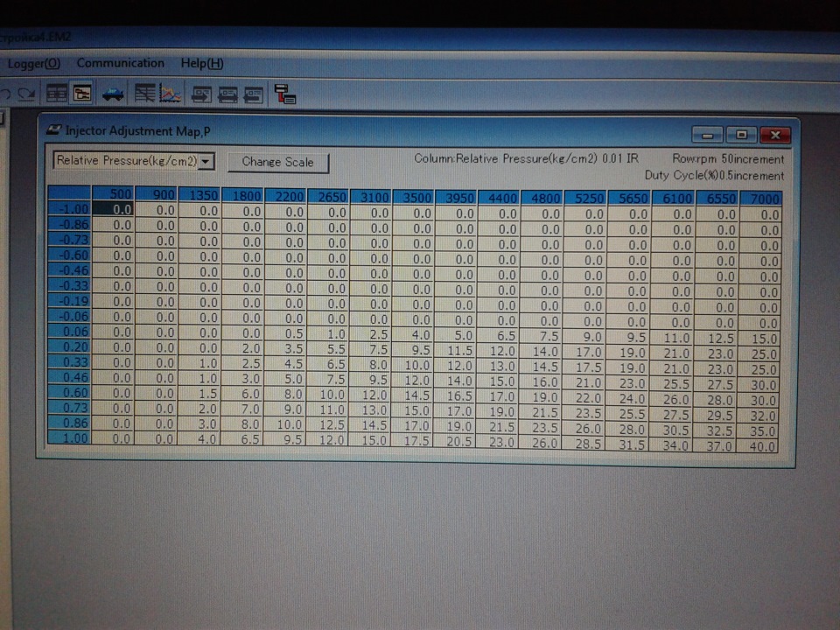
Task: Select the -1.00 pressure row header
Action: [69, 209]
